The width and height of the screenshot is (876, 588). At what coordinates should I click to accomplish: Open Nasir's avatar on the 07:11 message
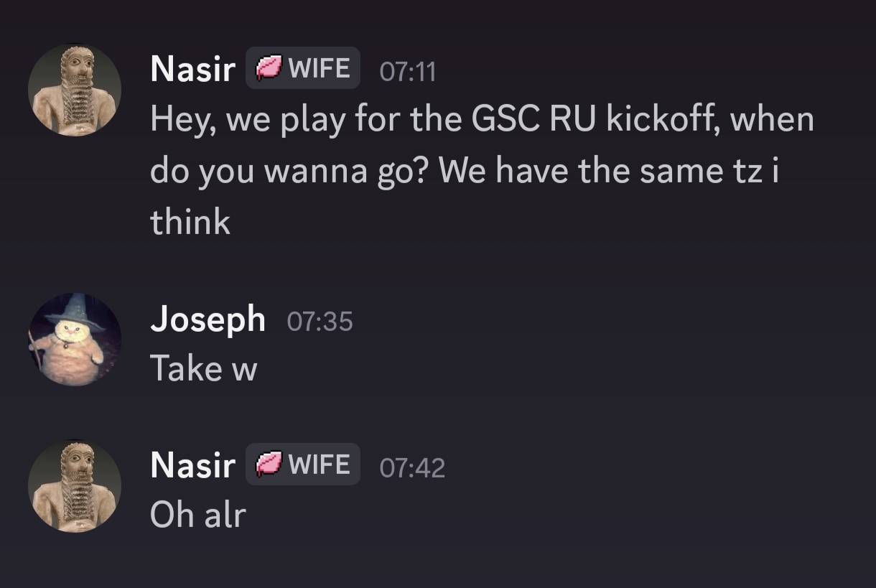tap(75, 90)
